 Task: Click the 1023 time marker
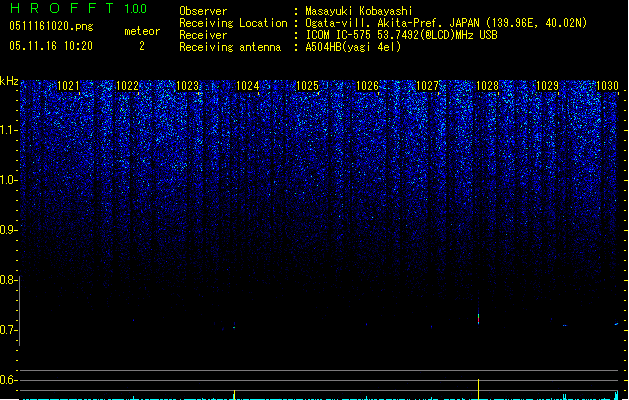(187, 86)
